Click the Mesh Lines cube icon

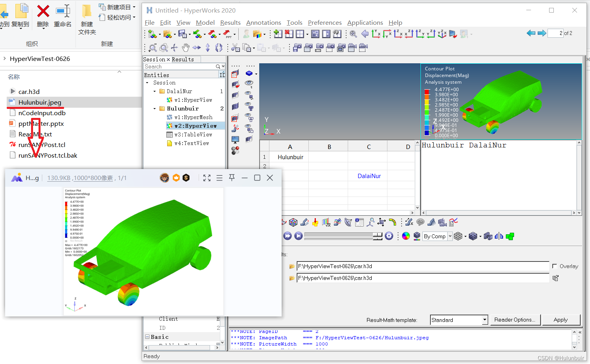click(458, 236)
